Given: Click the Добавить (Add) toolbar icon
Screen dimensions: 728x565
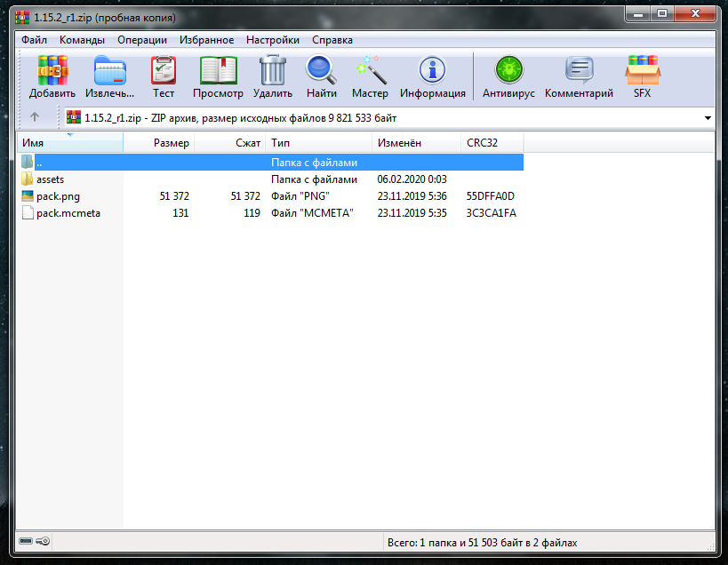Looking at the screenshot, I should pos(52,71).
